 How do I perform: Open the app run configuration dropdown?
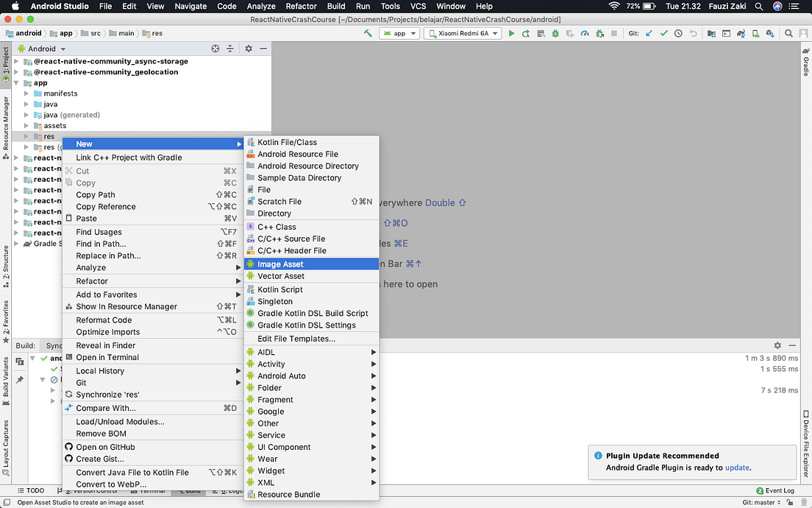pos(399,33)
